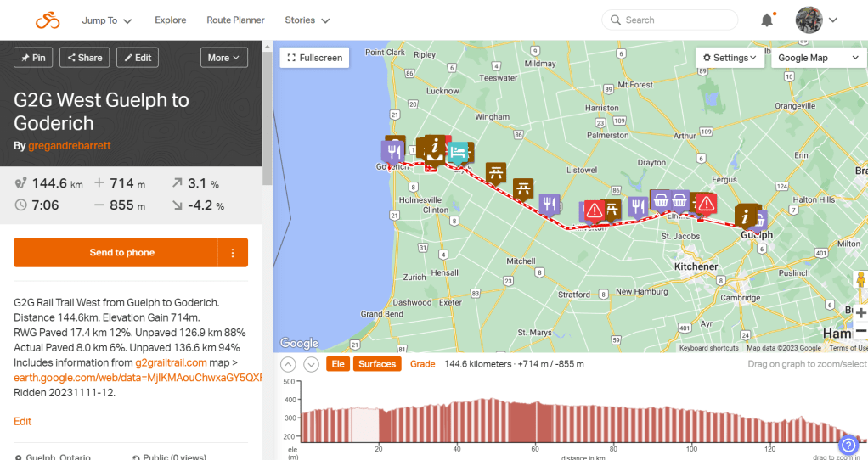Enter fullscreen map view
This screenshot has height=460, width=868.
315,58
